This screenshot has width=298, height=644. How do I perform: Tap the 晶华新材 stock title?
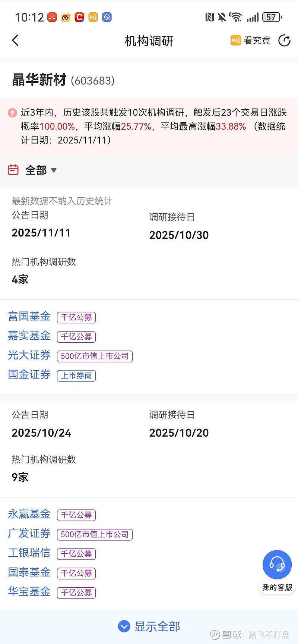[39, 80]
